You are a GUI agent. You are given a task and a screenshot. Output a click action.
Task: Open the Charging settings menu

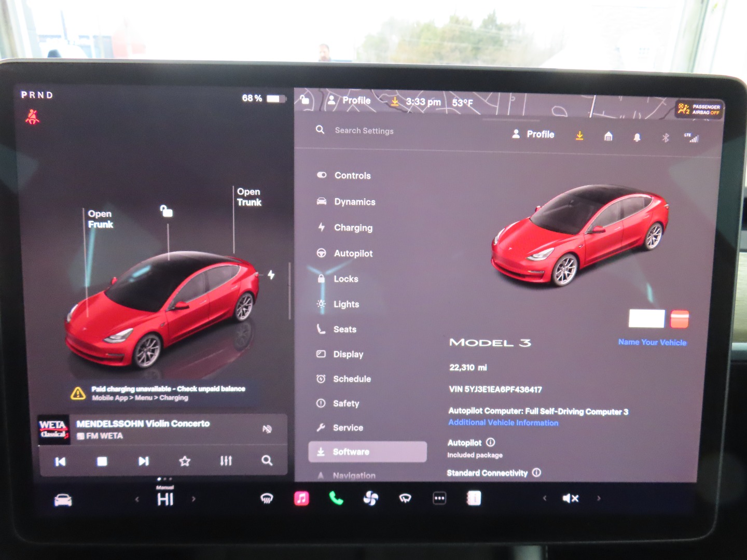pos(353,228)
